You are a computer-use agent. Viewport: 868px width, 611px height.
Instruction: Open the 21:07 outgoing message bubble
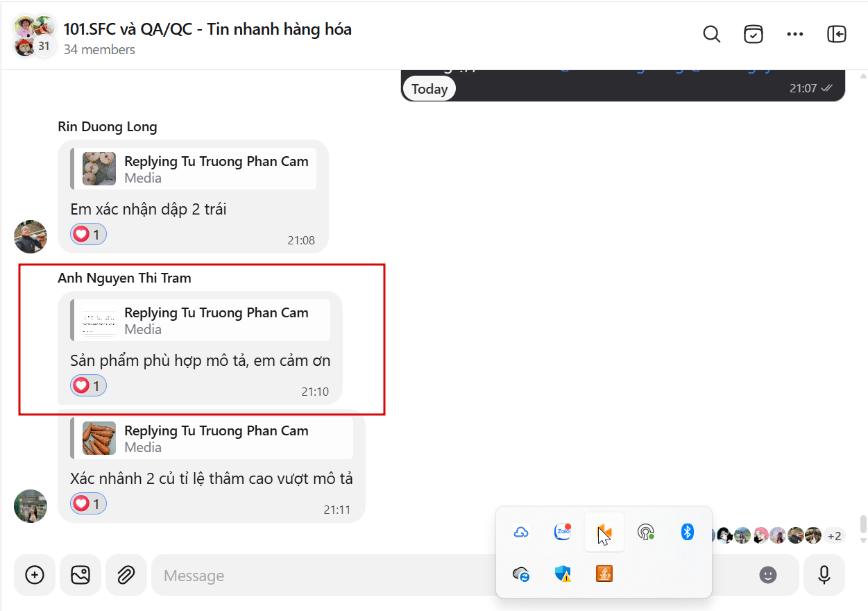(x=623, y=86)
